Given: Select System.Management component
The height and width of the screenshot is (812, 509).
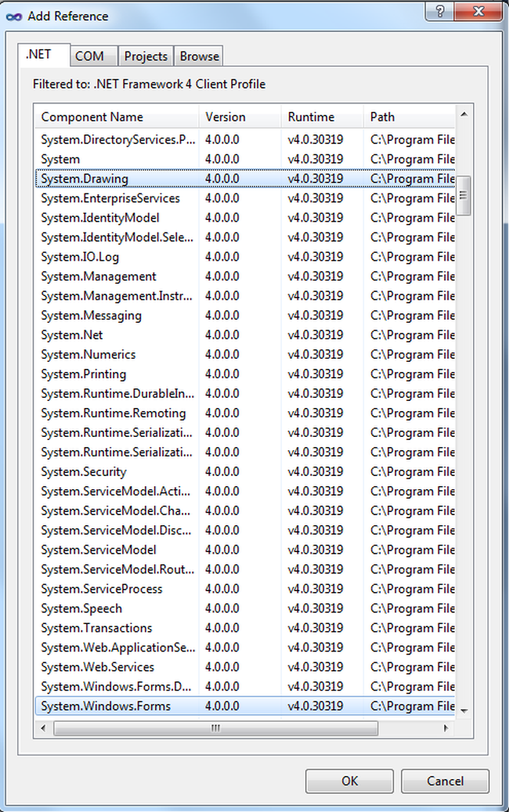Looking at the screenshot, I should (x=245, y=276).
